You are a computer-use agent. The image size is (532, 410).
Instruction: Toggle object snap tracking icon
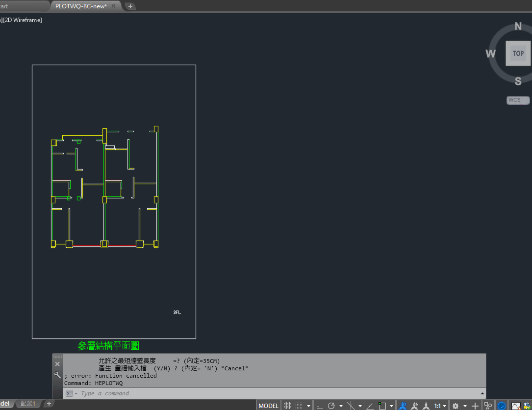point(370,406)
